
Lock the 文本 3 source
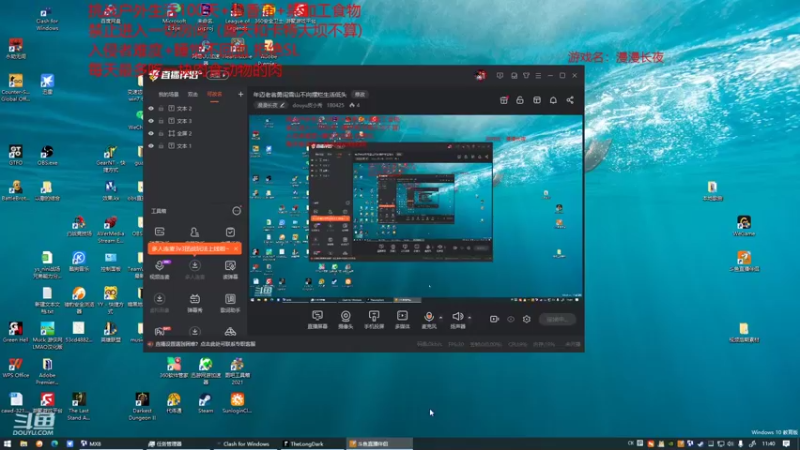(x=161, y=121)
